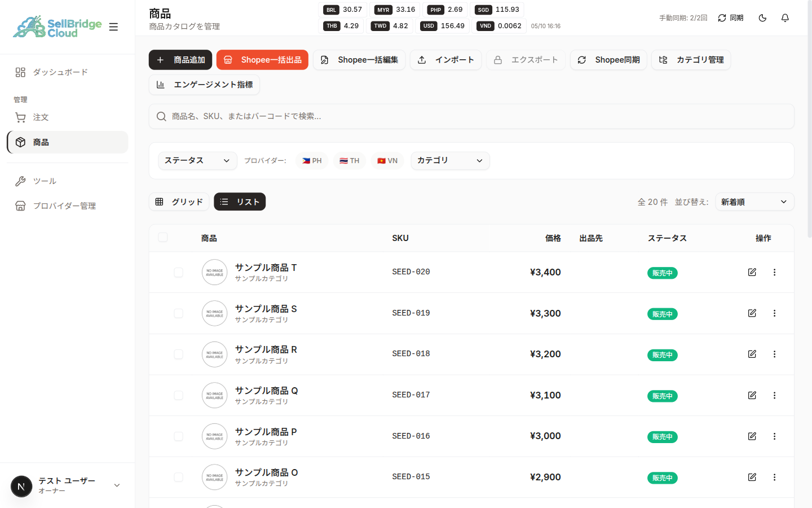
Task: Edit サンプル商品 T with pencil icon
Action: (x=752, y=272)
